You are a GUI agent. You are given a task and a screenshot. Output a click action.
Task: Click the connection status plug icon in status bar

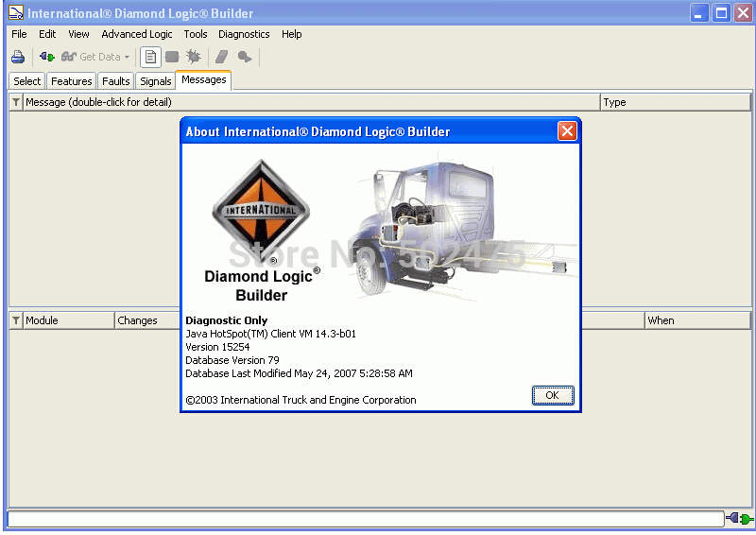(x=740, y=519)
